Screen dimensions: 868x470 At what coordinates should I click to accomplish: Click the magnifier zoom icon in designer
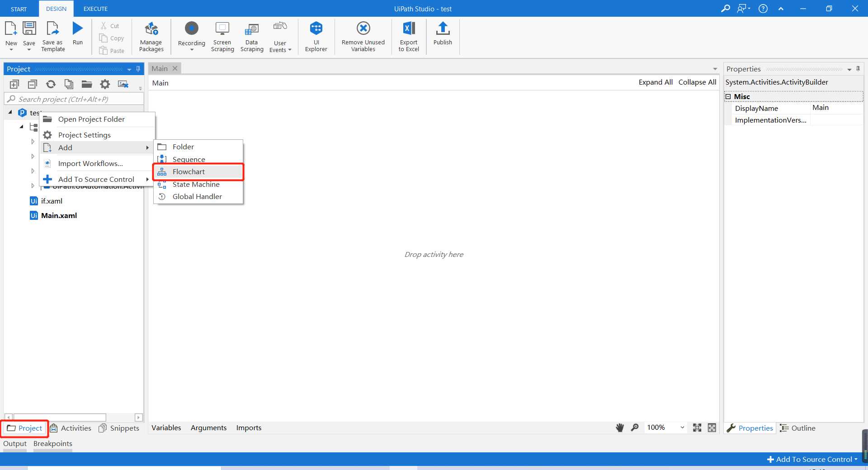[635, 427]
